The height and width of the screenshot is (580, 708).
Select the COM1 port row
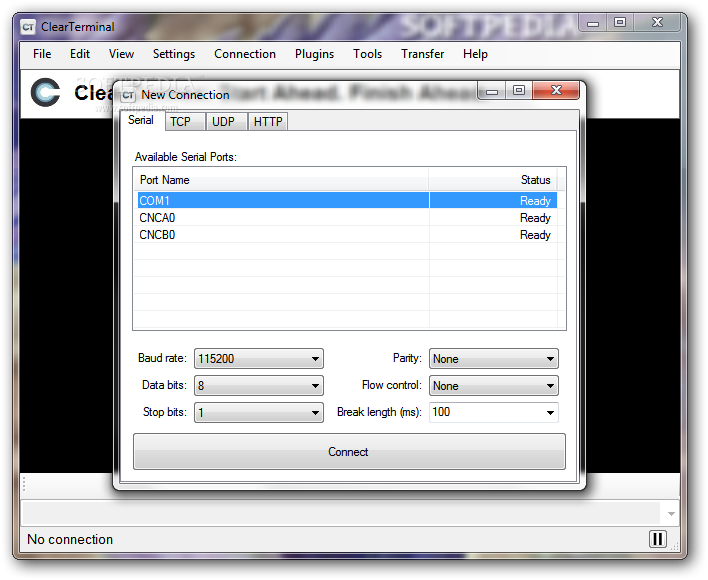(347, 200)
